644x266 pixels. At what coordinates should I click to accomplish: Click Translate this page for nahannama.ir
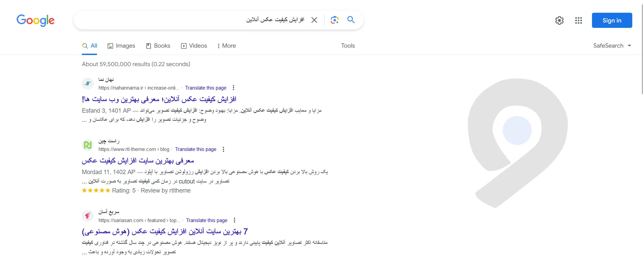click(206, 88)
